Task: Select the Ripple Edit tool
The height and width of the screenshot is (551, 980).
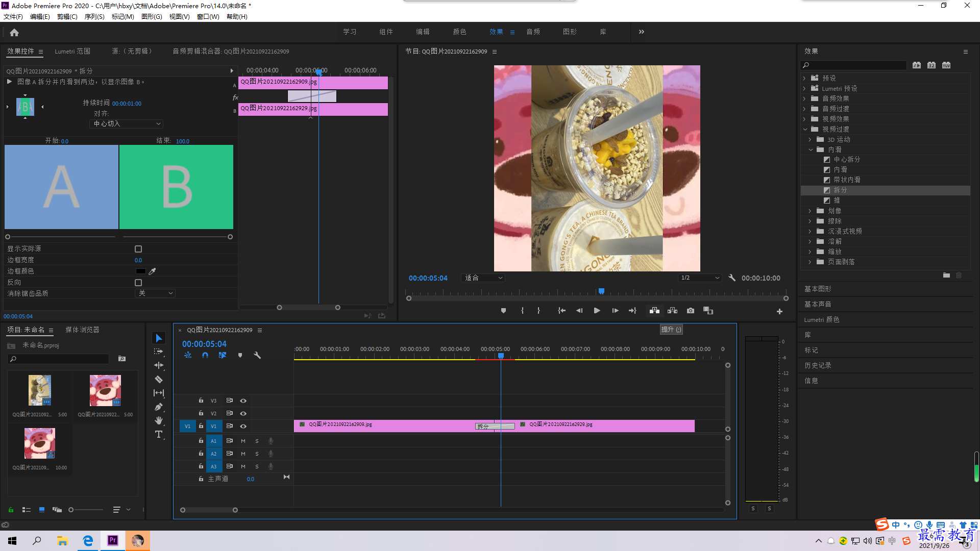Action: tap(159, 365)
